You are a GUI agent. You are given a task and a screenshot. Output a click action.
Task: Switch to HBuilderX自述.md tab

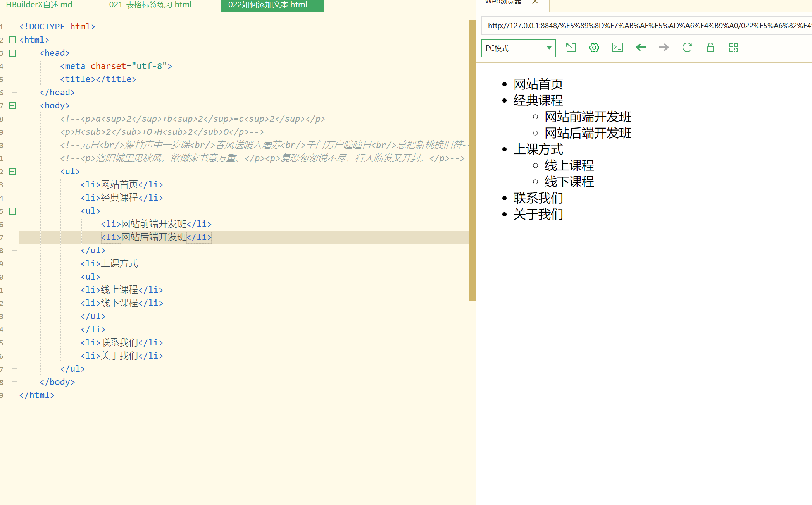coord(39,5)
